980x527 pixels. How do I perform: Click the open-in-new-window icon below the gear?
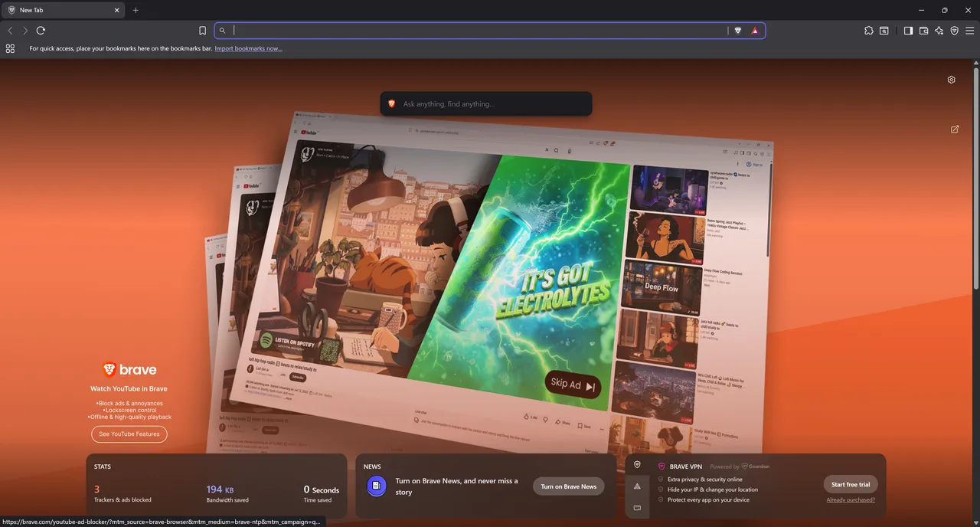pyautogui.click(x=955, y=129)
